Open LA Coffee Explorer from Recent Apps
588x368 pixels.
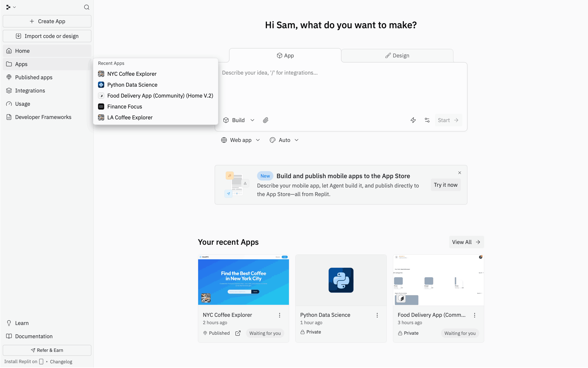(156, 117)
